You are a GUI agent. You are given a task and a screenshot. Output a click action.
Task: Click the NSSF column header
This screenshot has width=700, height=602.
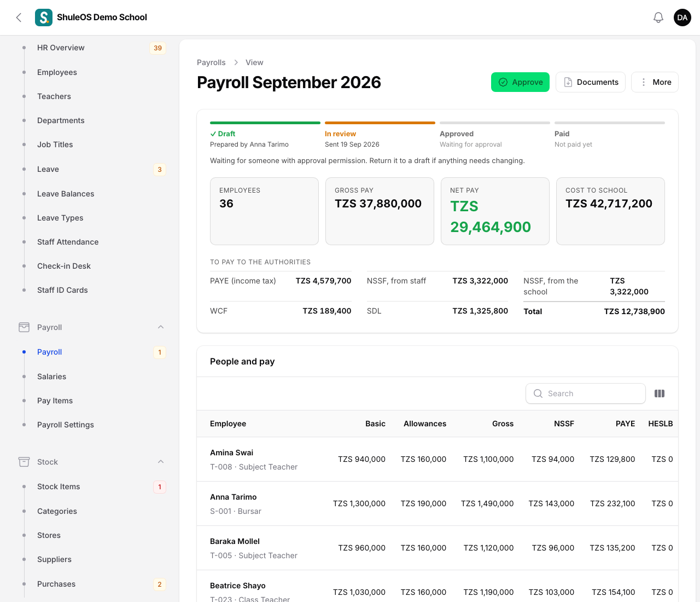click(x=564, y=424)
